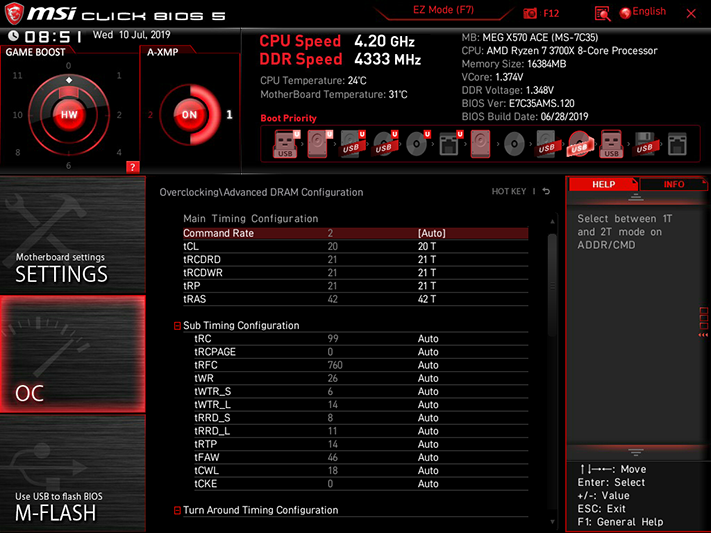
Task: Open the tWR Auto setting
Action: (428, 378)
